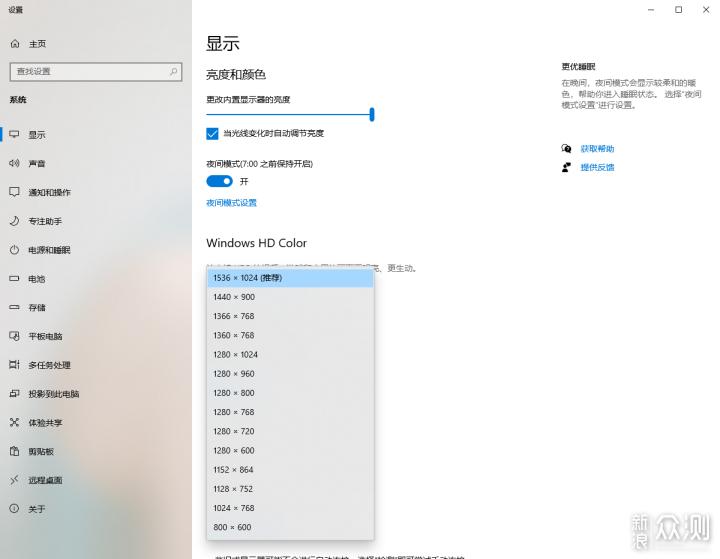Select 1536 × 1024 recommended resolution

291,278
